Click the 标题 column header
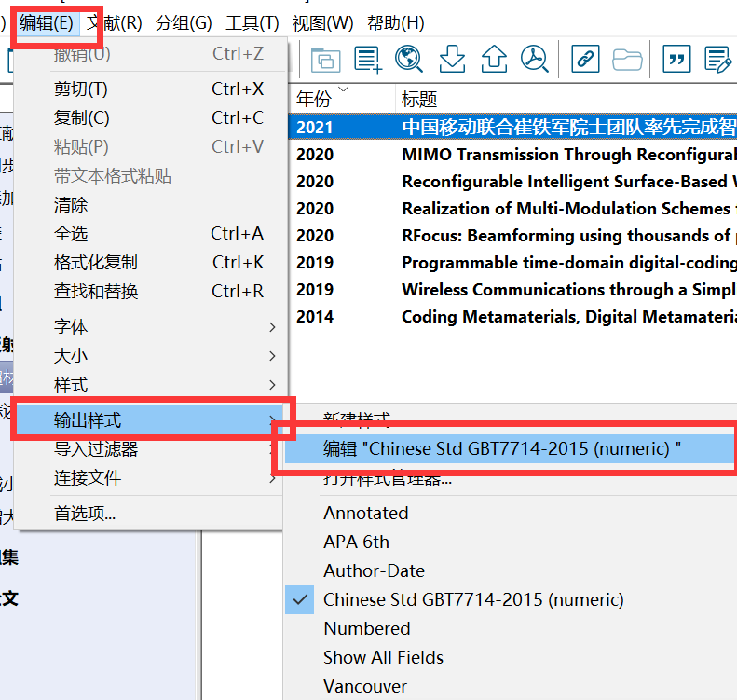The image size is (737, 700). pyautogui.click(x=566, y=99)
